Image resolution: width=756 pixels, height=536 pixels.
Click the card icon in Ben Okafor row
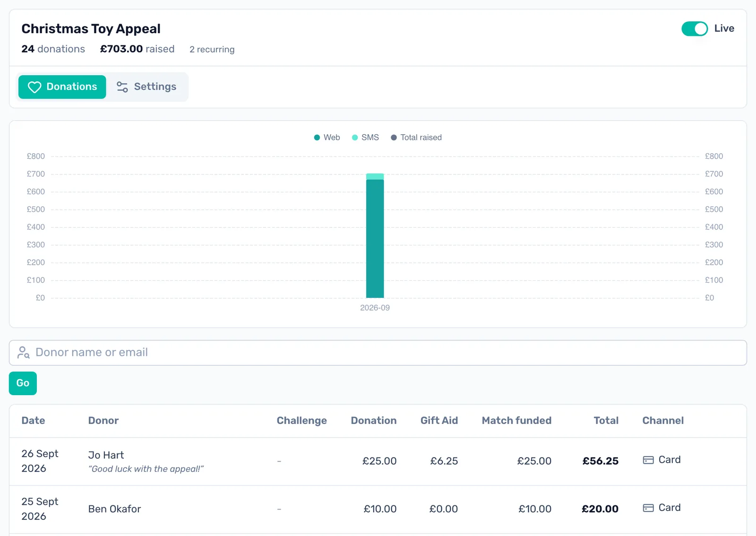[648, 508]
